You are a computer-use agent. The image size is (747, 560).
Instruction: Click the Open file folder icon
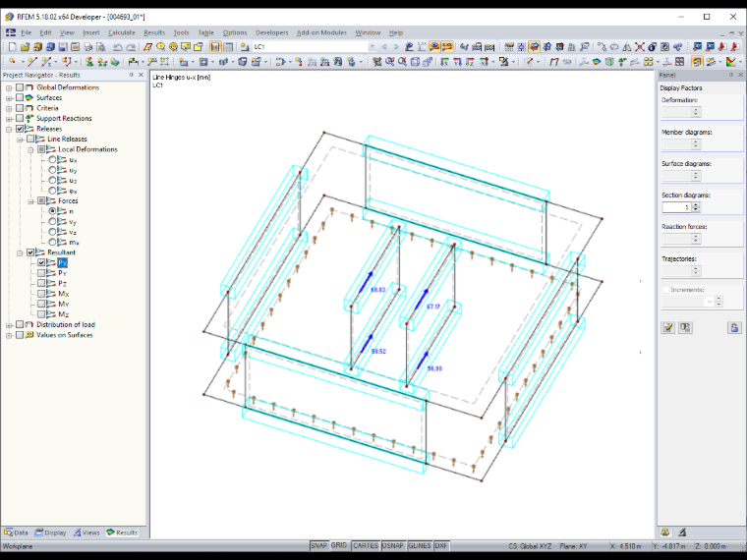point(25,47)
